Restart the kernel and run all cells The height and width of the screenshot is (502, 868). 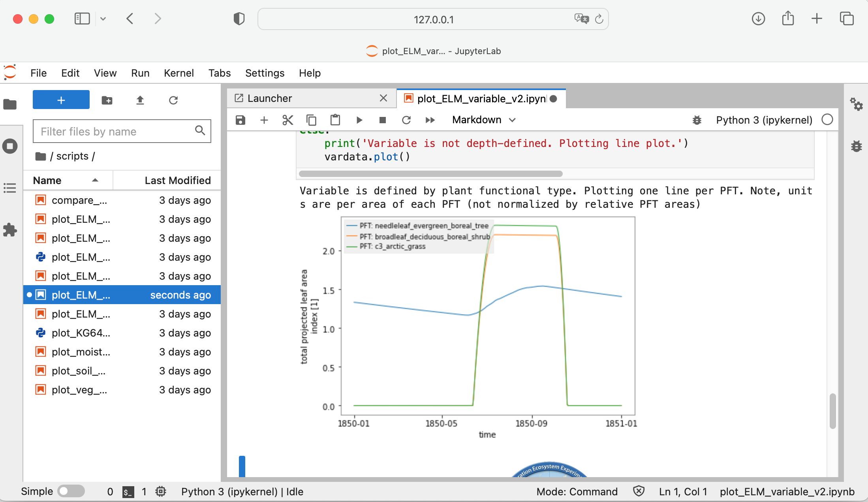430,120
